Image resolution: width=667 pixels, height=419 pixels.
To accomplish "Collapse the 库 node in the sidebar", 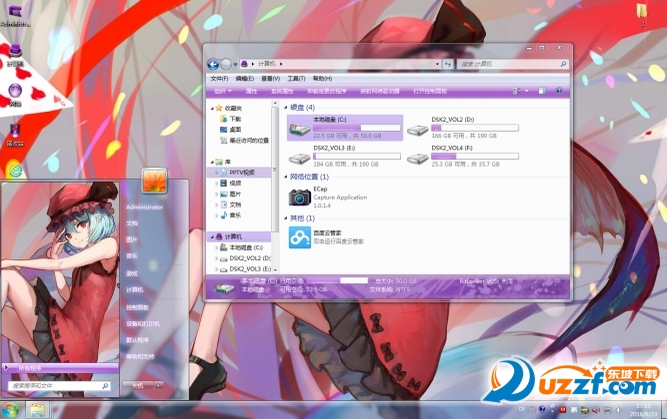I will (x=212, y=162).
